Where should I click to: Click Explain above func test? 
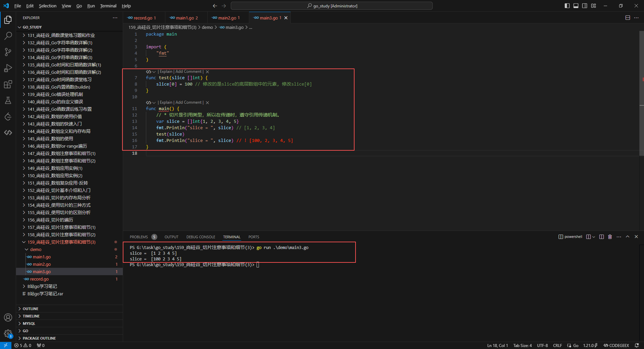pyautogui.click(x=166, y=71)
